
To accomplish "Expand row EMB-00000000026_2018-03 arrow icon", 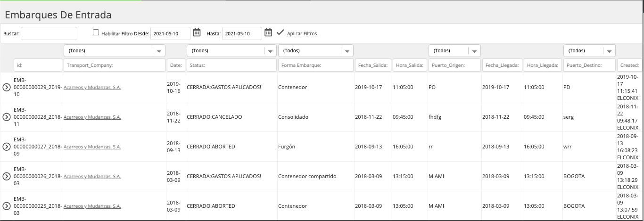I will (7, 176).
